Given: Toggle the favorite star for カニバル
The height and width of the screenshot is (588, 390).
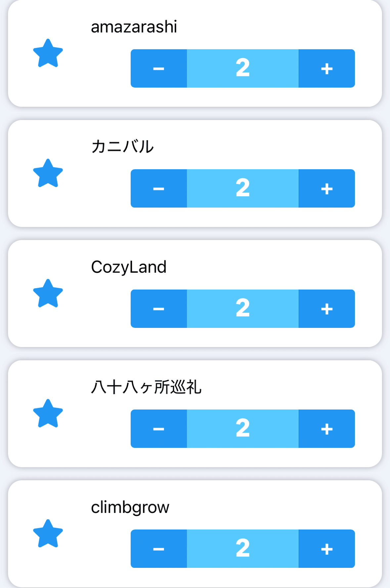Looking at the screenshot, I should [x=48, y=174].
